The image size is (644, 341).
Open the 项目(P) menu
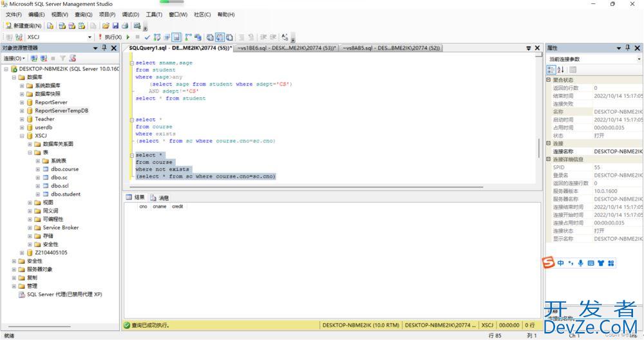pyautogui.click(x=107, y=15)
